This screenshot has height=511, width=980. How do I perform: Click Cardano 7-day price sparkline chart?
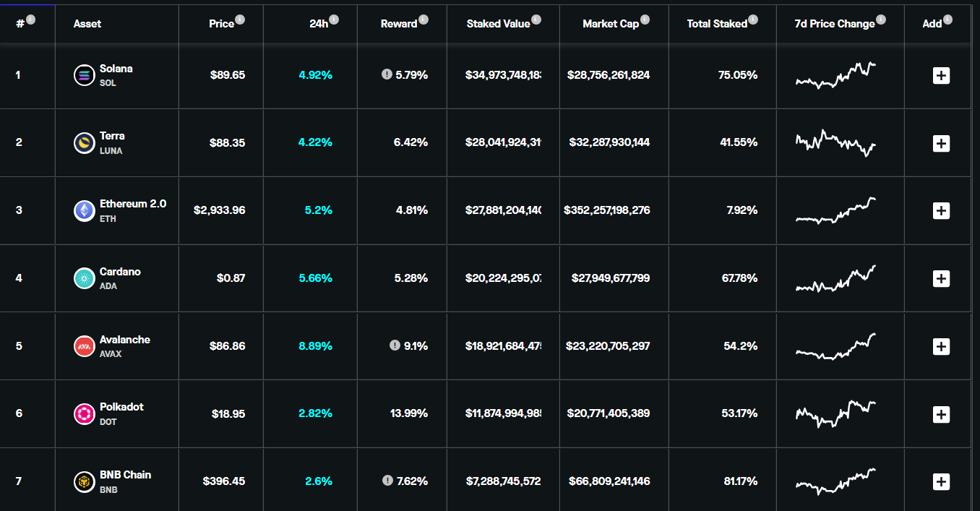836,278
